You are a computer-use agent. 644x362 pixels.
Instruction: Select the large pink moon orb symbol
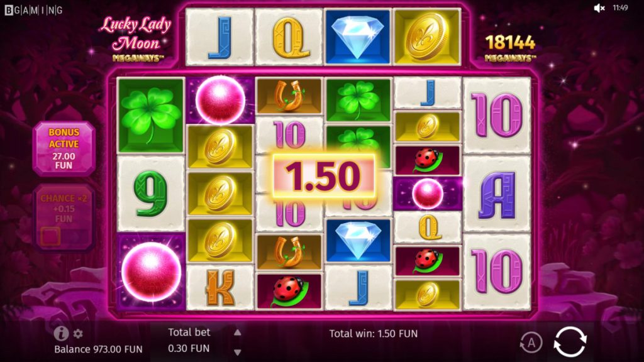151,271
